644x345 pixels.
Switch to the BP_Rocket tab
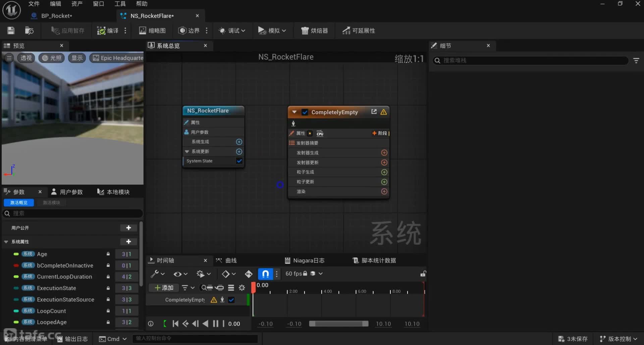pyautogui.click(x=56, y=16)
